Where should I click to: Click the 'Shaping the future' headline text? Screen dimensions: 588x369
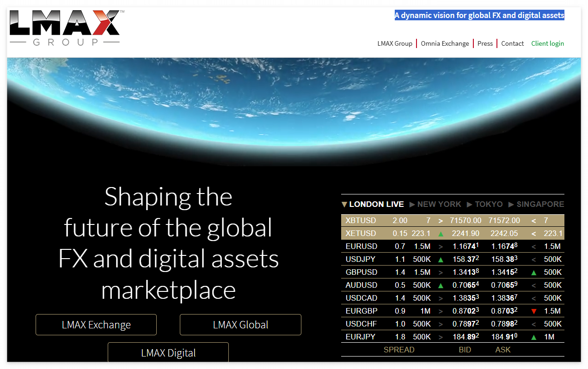tap(168, 243)
